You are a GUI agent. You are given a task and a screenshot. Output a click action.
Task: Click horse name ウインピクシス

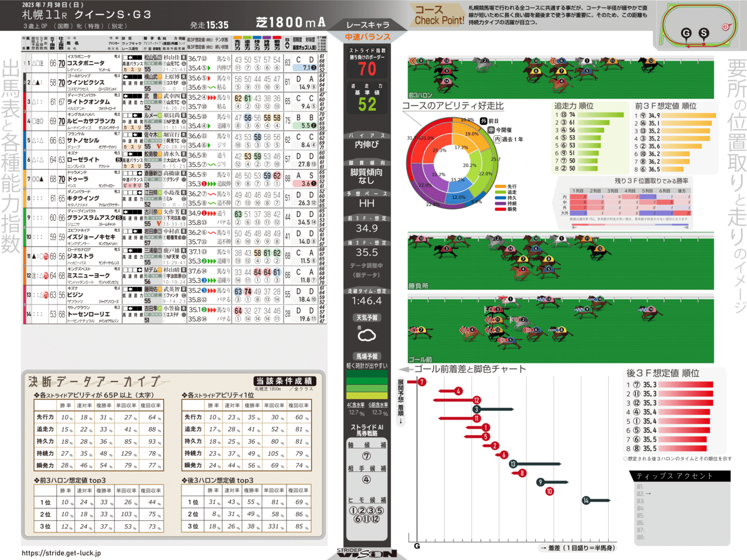[x=86, y=82]
